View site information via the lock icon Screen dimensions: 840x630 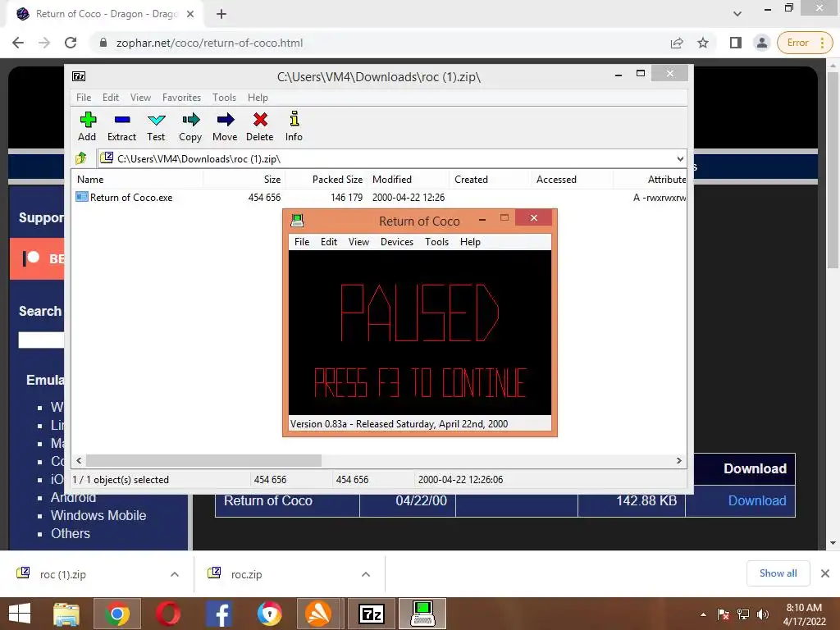click(x=103, y=43)
